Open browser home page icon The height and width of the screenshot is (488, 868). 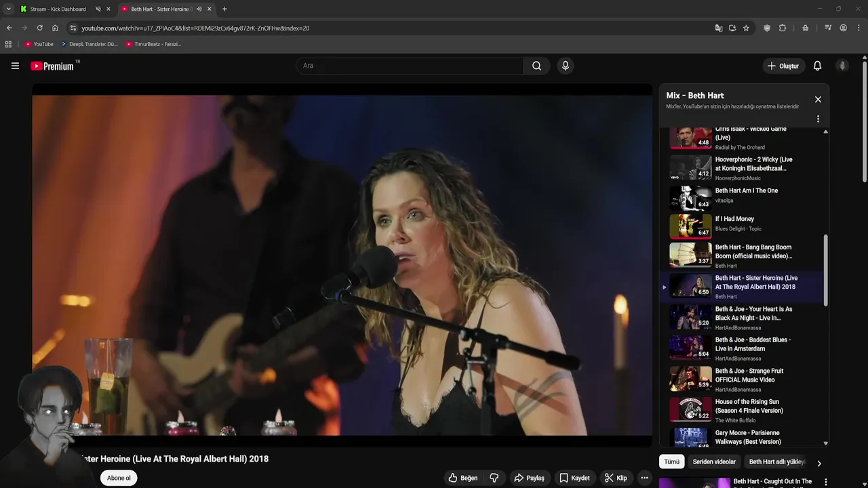(55, 28)
